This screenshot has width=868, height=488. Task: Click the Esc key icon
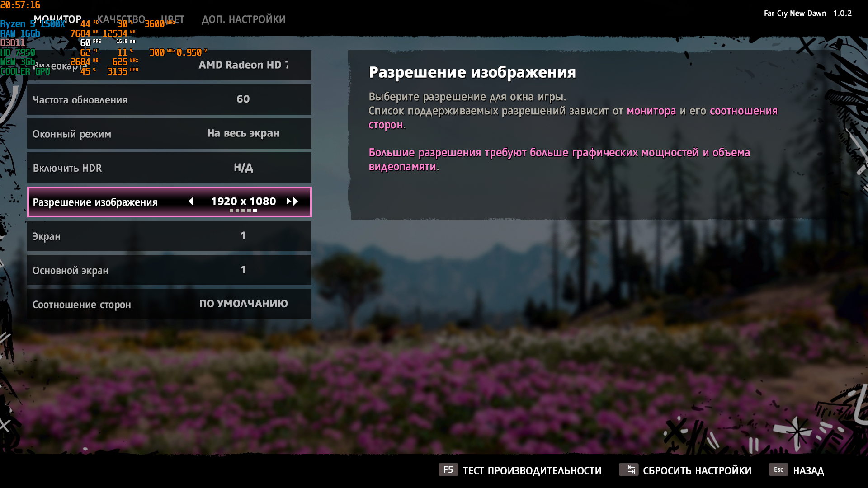pyautogui.click(x=778, y=470)
